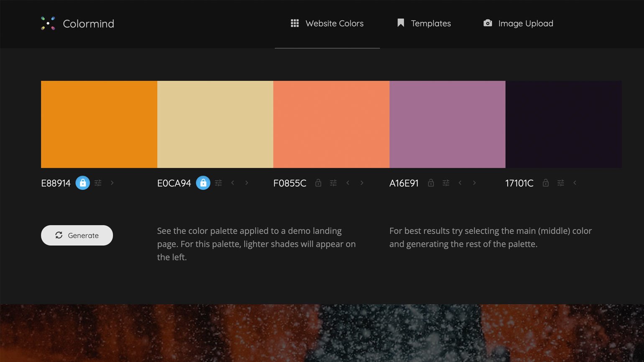This screenshot has height=362, width=644.
Task: Click the camera icon beside Image Upload
Action: [x=488, y=23]
